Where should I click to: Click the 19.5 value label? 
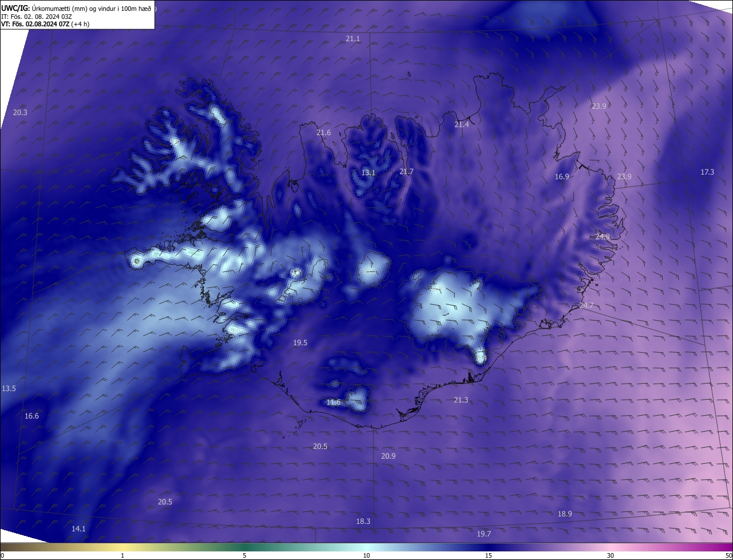point(300,343)
